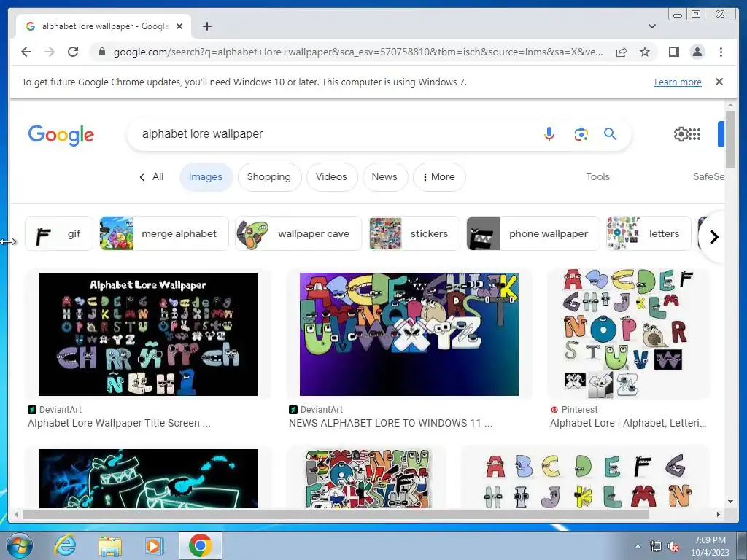Select the wallpaper cave suggestion chip
This screenshot has height=560, width=747.
coord(298,233)
